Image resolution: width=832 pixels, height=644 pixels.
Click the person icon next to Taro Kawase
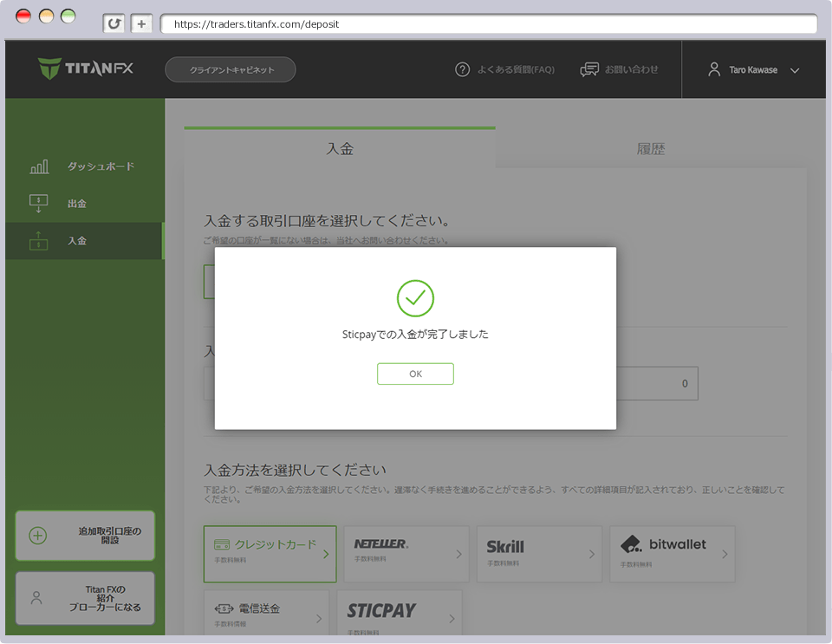pyautogui.click(x=713, y=69)
